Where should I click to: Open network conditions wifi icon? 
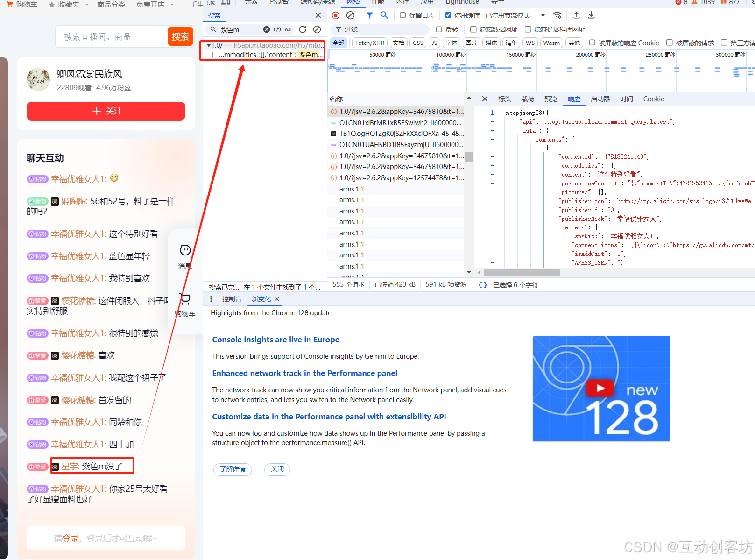click(557, 15)
